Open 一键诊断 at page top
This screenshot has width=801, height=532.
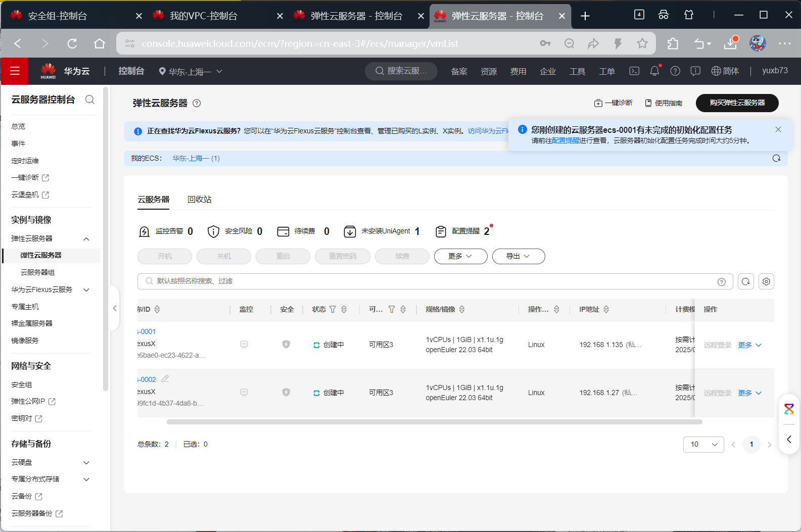(x=613, y=103)
